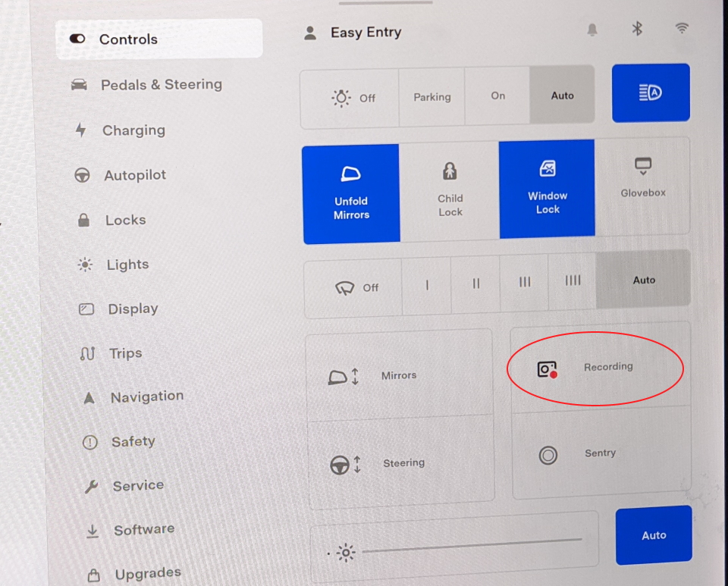Open the Easy Entry driver profile

pyautogui.click(x=353, y=33)
